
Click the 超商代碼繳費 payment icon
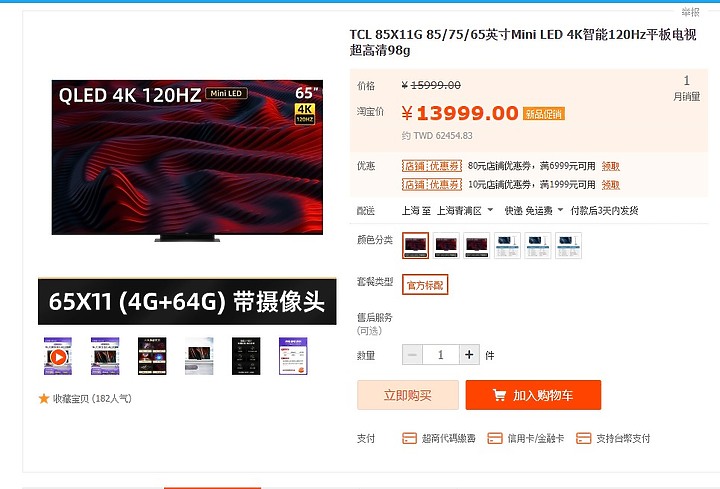409,438
